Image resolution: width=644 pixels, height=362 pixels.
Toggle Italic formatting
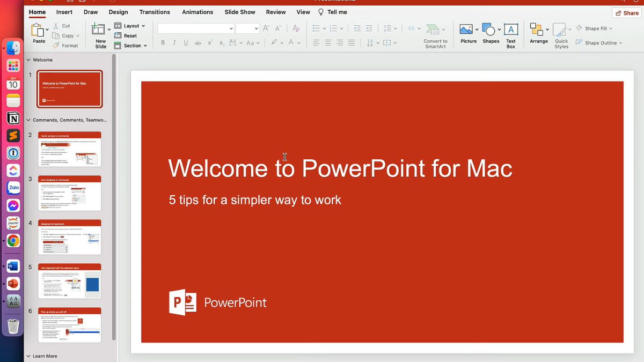point(174,43)
